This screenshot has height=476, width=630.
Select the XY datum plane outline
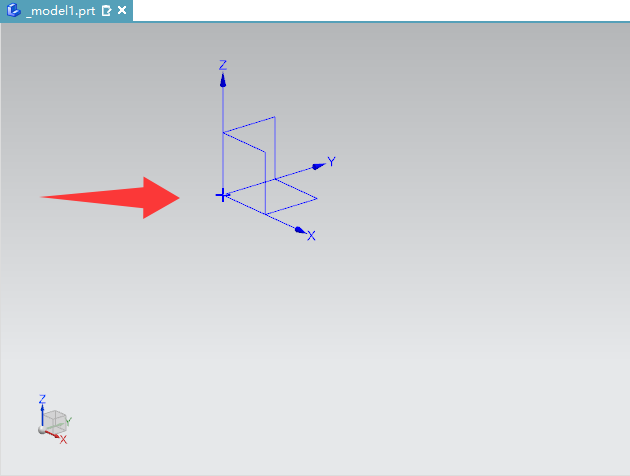point(271,197)
